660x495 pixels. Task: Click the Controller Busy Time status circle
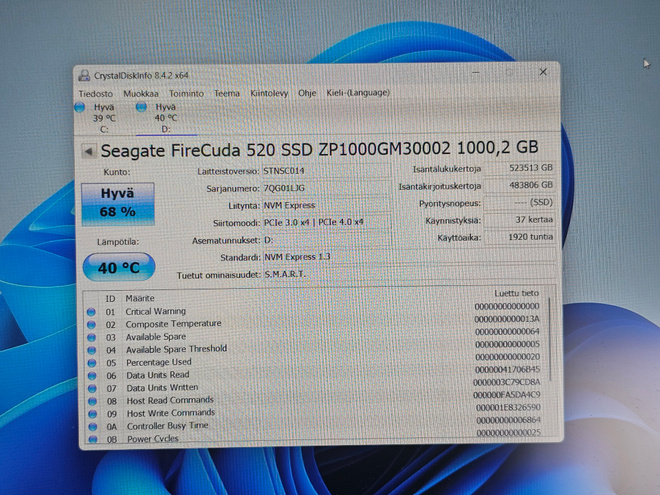93,427
